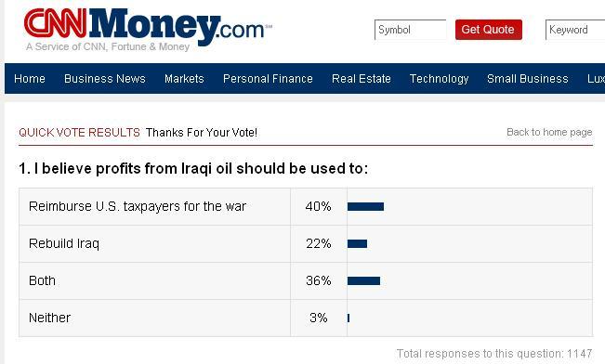Click the Quick Vote Results heading
The image size is (605, 364).
[x=79, y=132]
